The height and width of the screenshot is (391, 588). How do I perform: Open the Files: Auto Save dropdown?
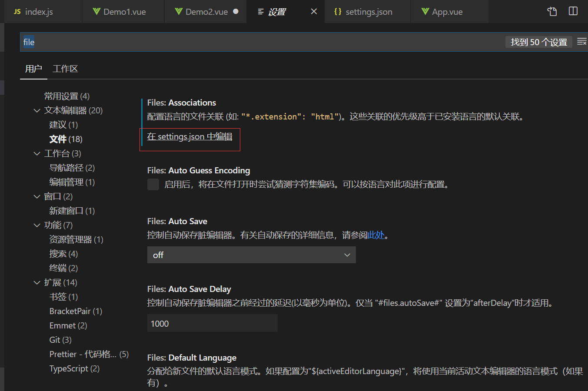click(251, 255)
